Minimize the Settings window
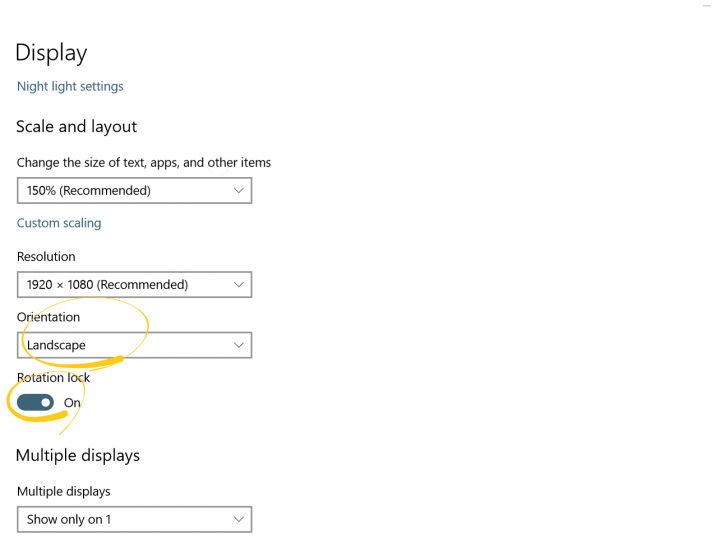This screenshot has height=544, width=720. 706,5
